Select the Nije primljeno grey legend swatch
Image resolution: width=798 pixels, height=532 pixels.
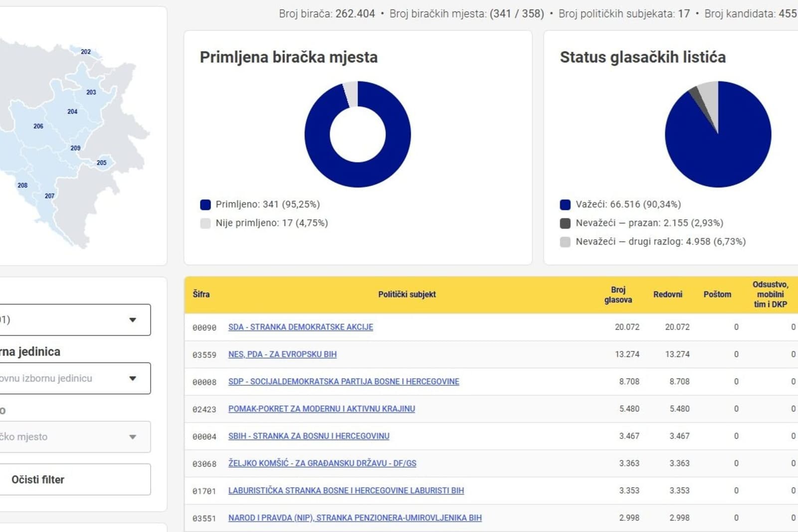pos(205,223)
